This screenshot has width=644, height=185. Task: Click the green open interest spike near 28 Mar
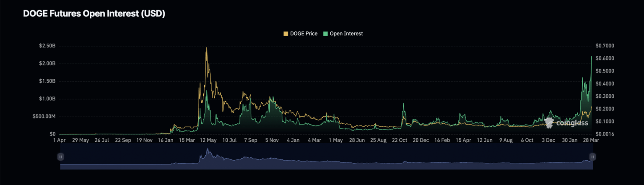[x=591, y=57]
